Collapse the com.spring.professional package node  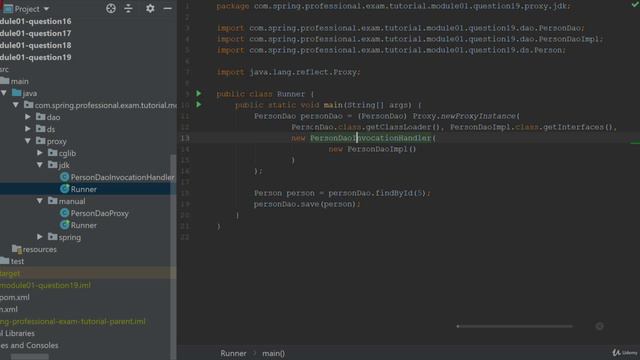(x=16, y=105)
